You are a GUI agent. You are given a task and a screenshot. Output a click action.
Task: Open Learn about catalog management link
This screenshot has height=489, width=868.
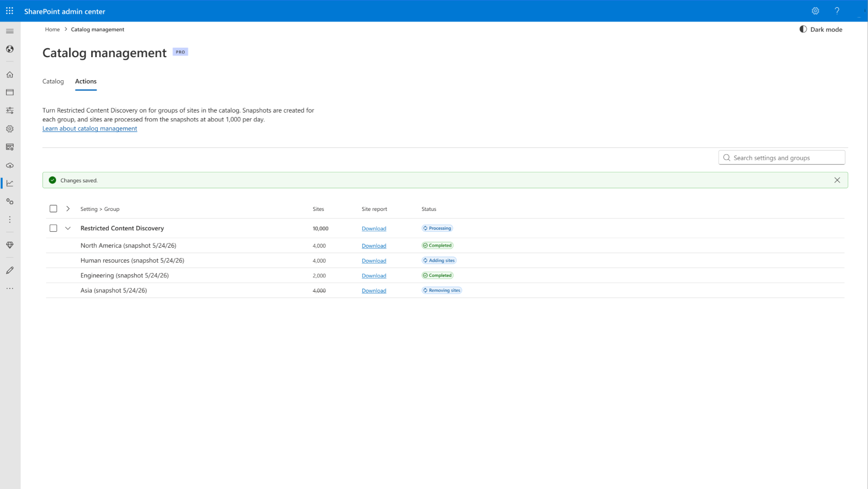point(90,129)
